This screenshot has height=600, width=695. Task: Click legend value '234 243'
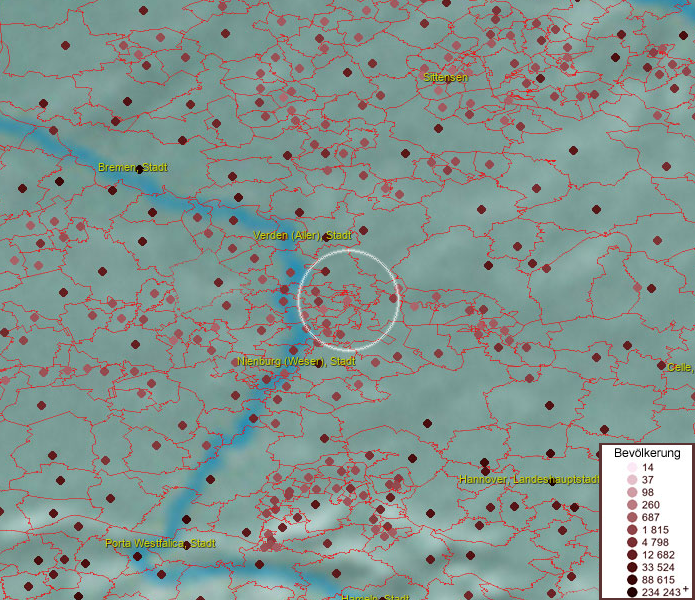661,592
